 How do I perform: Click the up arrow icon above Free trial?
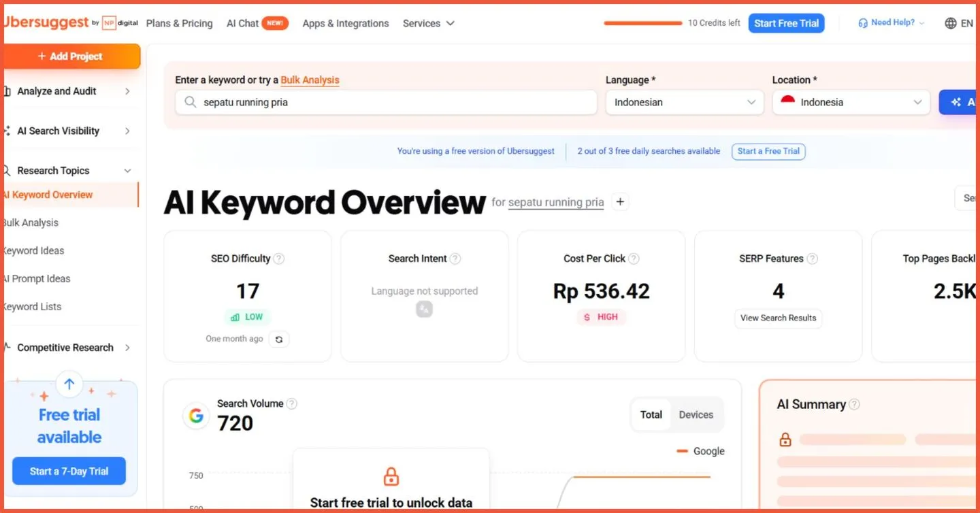point(69,384)
